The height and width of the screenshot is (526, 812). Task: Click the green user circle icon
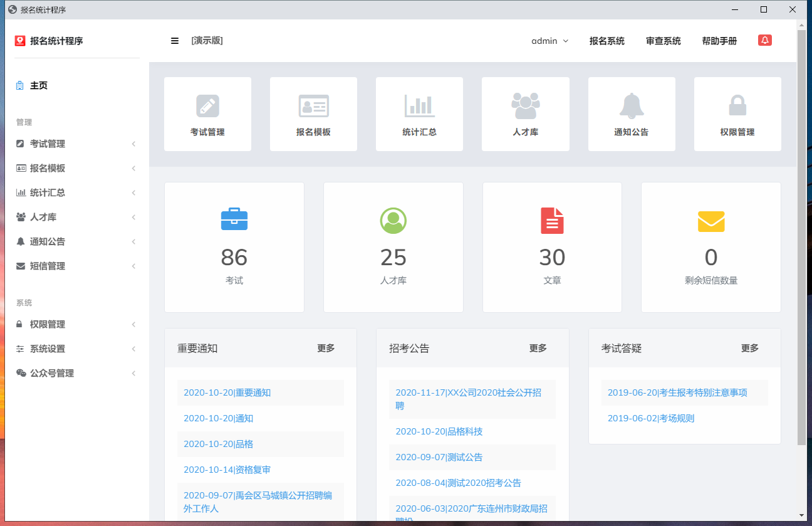[393, 221]
